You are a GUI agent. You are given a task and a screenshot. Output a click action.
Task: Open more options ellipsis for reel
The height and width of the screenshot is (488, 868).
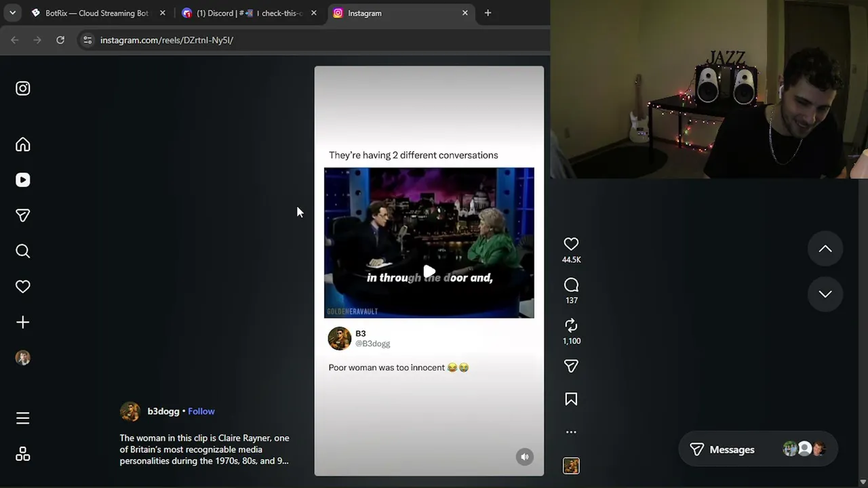coord(571,432)
